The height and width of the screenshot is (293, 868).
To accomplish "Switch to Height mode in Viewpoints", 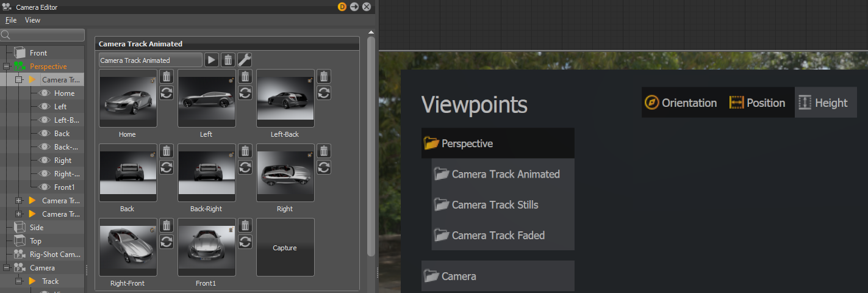I will 825,103.
